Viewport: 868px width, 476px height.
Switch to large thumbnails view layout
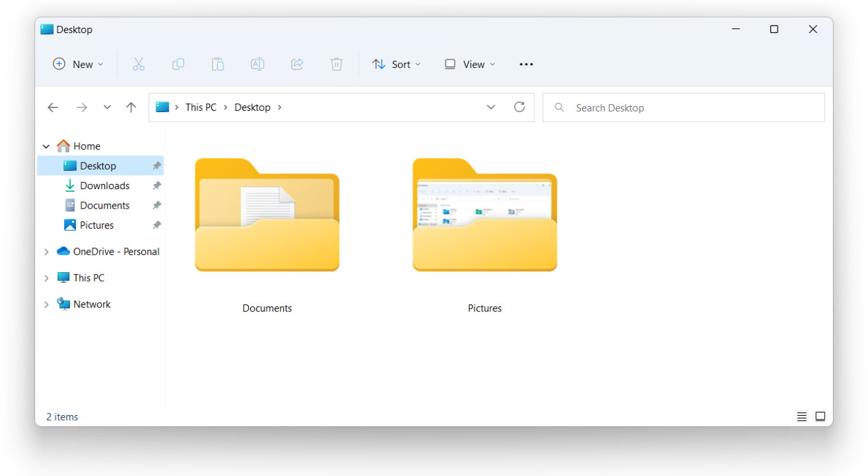pos(820,416)
